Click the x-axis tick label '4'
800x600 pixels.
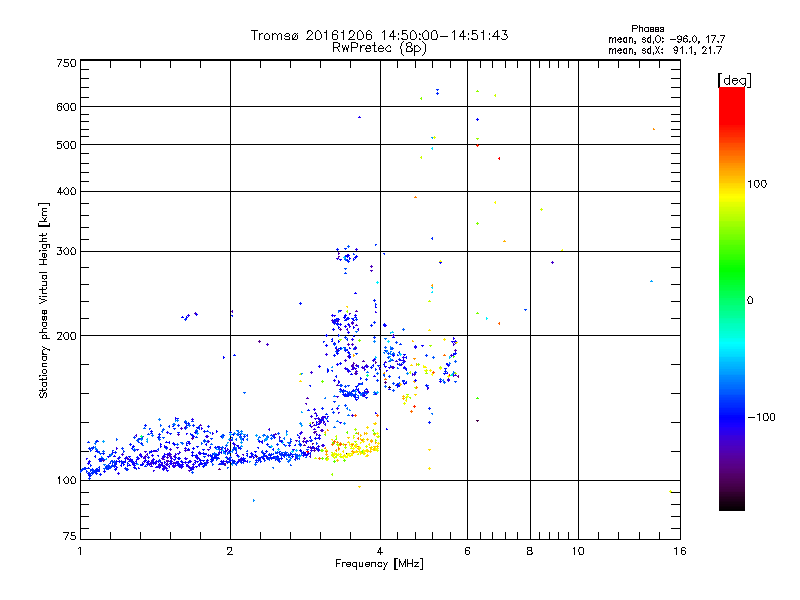click(x=380, y=552)
